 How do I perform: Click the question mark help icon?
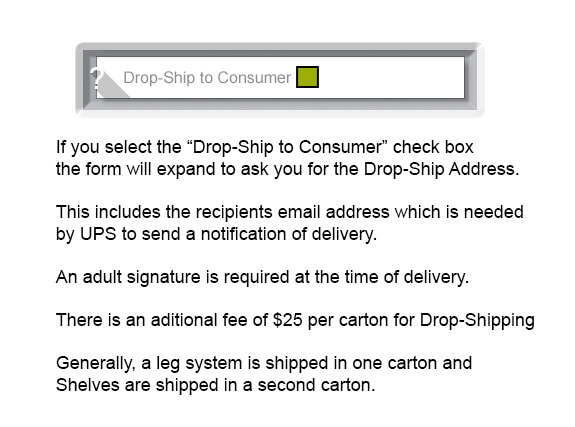(96, 78)
